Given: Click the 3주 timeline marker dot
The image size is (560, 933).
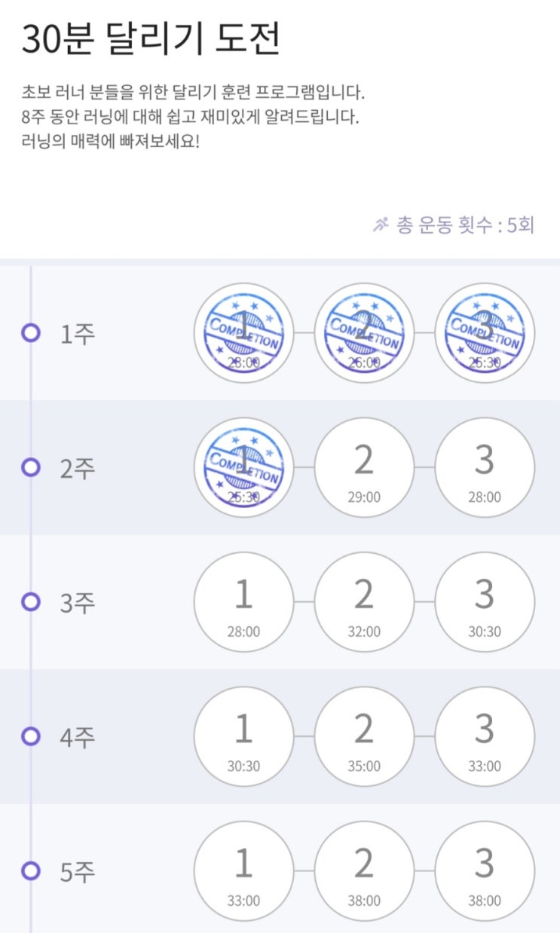Looking at the screenshot, I should click(31, 601).
